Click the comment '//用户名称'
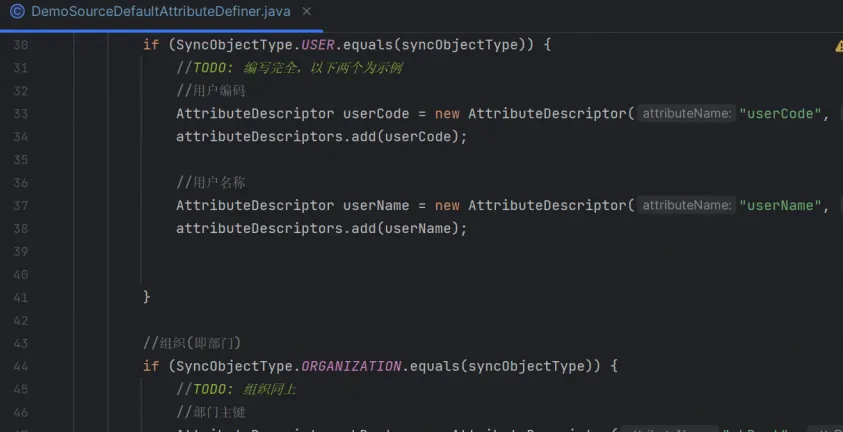The height and width of the screenshot is (432, 843). click(x=211, y=183)
